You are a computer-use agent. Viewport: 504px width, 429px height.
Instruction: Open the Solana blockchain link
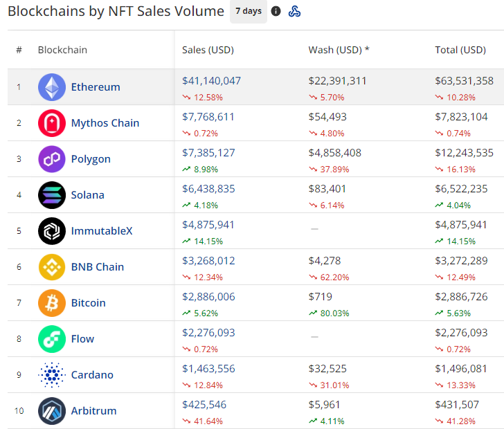tap(87, 195)
